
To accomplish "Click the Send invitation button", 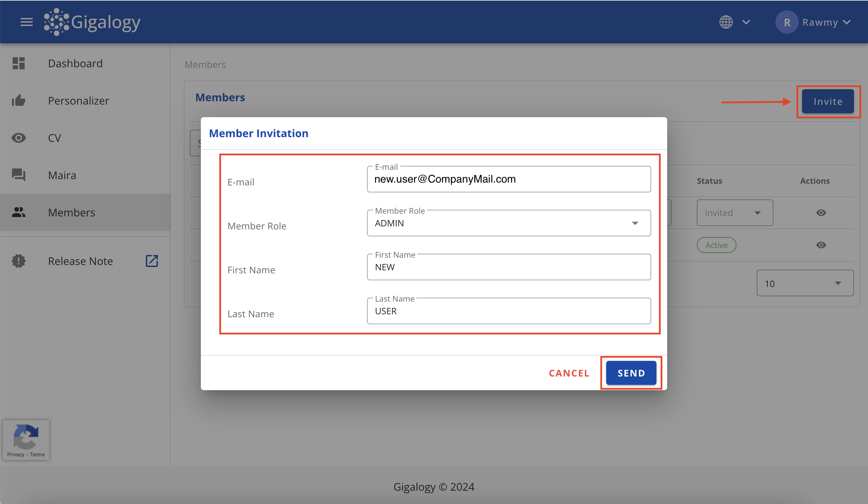I will 631,373.
